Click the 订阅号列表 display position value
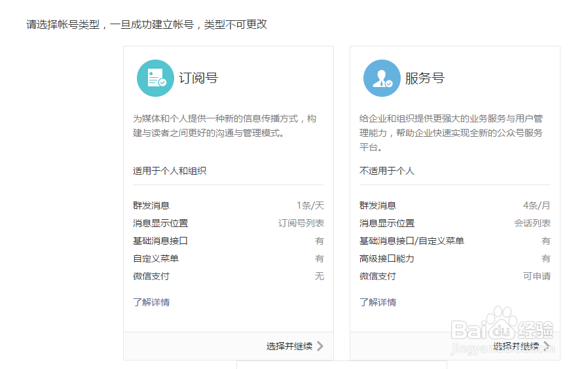Image resolution: width=588 pixels, height=369 pixels. pos(301,223)
